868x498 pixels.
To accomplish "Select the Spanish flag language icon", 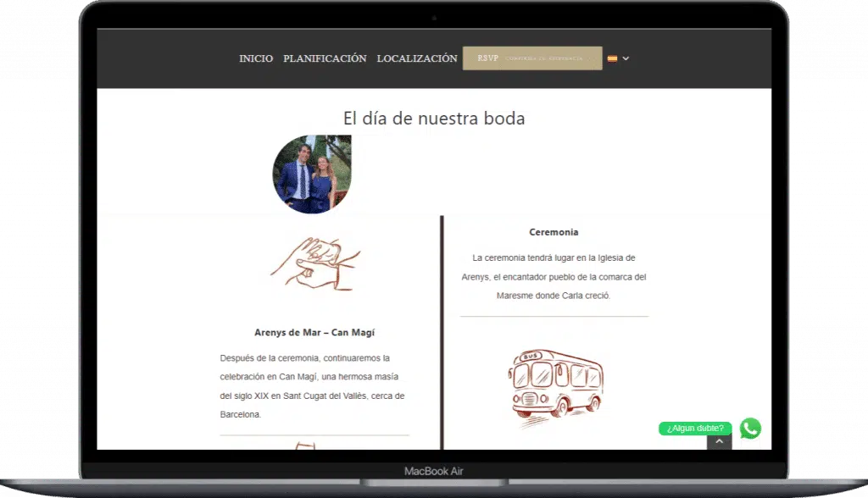I will click(612, 58).
